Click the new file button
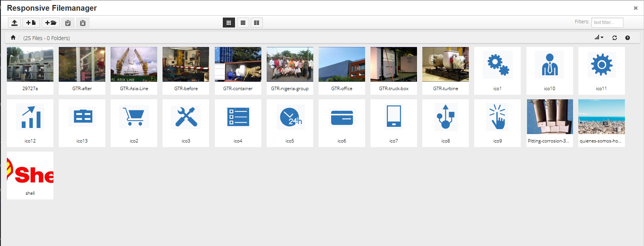 click(x=31, y=23)
